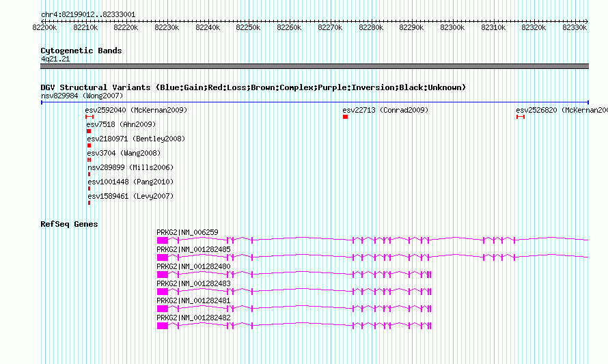Click the 82330k ruler tick label

click(x=575, y=27)
